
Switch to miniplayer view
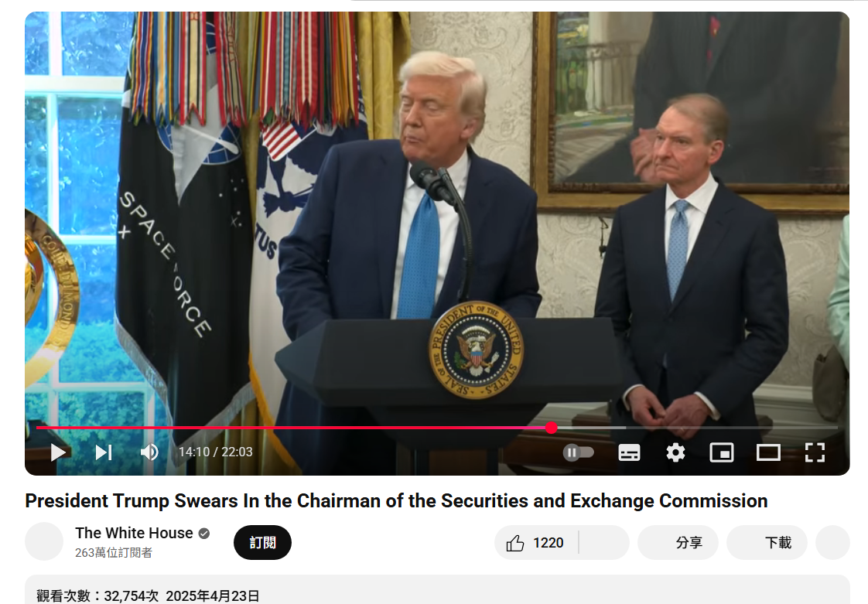tap(722, 452)
